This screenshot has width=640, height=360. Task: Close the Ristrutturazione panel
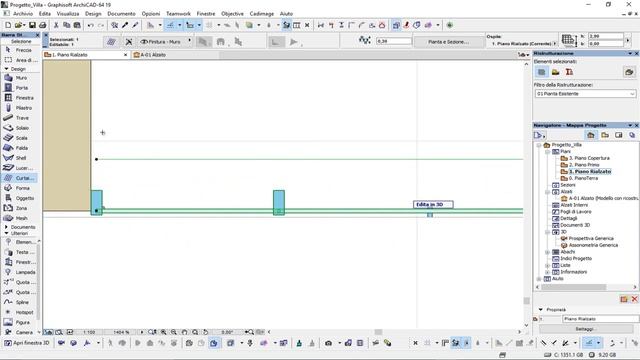636,53
